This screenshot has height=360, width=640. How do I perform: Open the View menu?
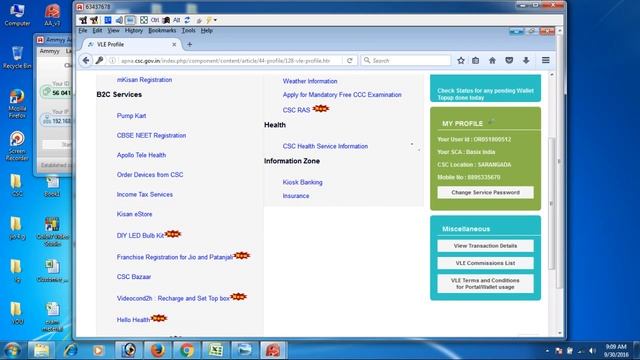pos(113,31)
